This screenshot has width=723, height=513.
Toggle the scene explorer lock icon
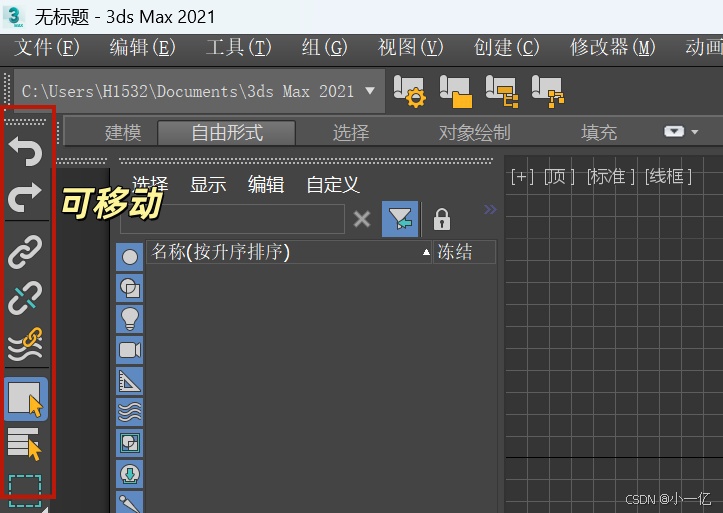pos(441,219)
